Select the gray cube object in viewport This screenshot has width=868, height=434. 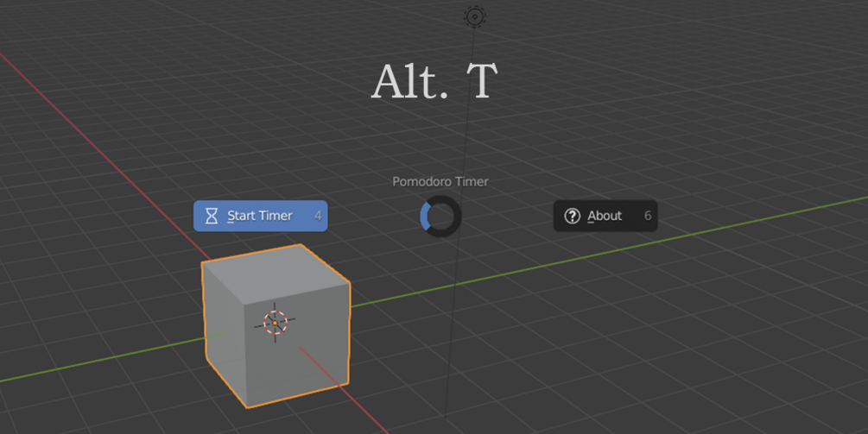point(276,325)
